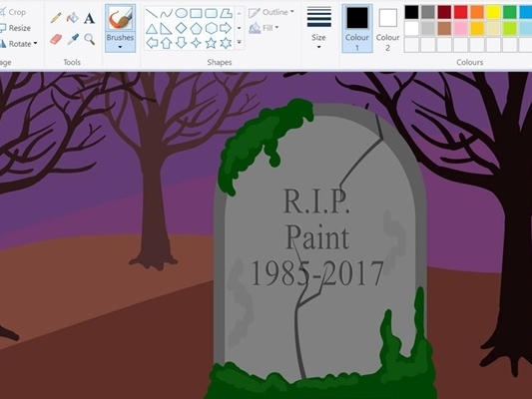Choose the Triangle shape
Image resolution: width=532 pixels, height=399 pixels.
pyautogui.click(x=152, y=29)
